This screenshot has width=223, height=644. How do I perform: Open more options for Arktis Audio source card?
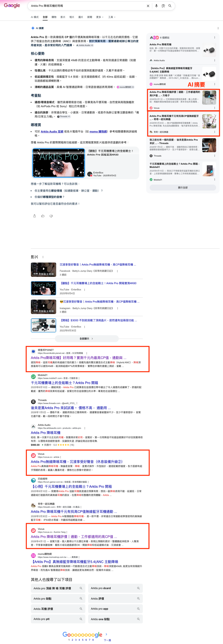pyautogui.click(x=214, y=60)
